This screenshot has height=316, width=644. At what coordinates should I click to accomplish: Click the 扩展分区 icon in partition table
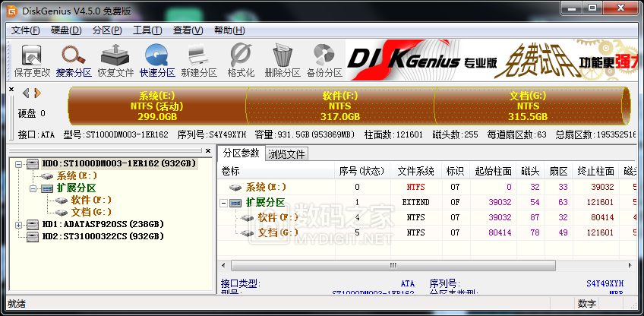[235, 202]
